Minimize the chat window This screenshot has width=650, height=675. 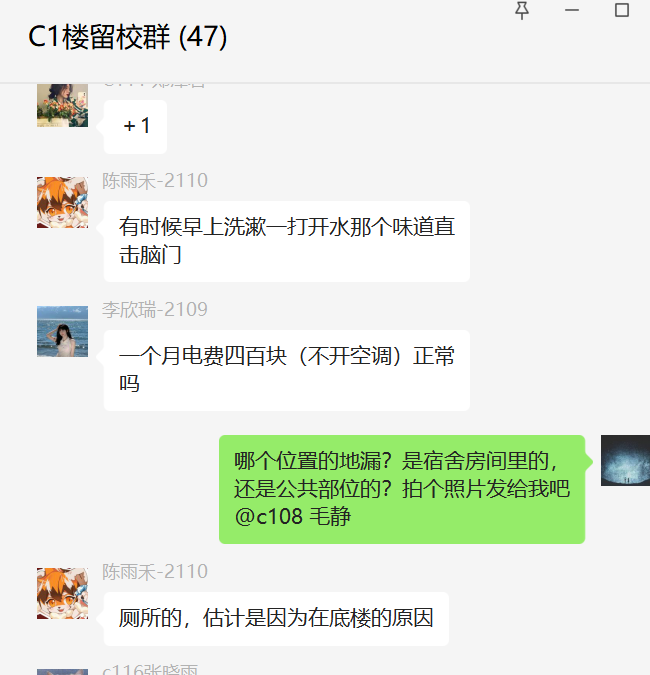click(572, 10)
